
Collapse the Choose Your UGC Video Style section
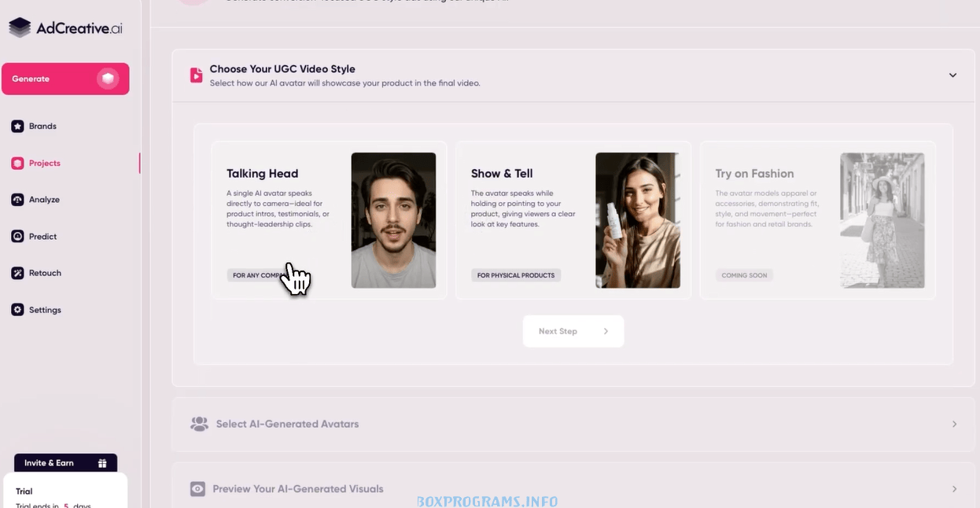click(952, 75)
